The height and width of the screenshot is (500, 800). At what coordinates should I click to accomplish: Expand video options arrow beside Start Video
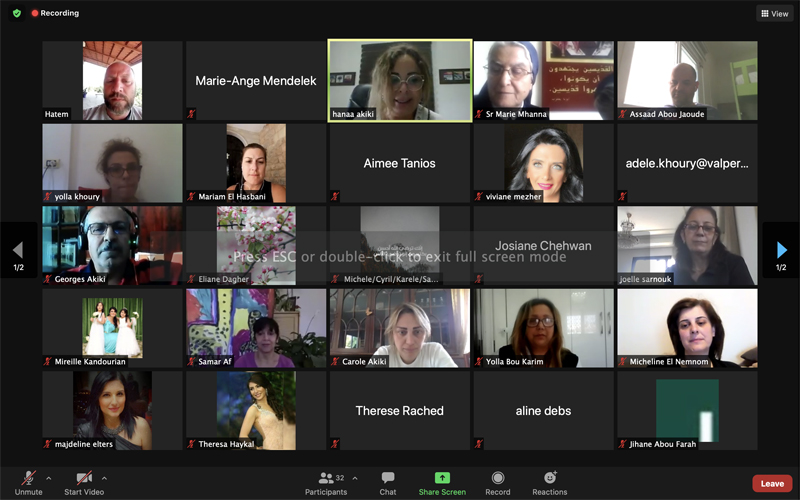(104, 477)
